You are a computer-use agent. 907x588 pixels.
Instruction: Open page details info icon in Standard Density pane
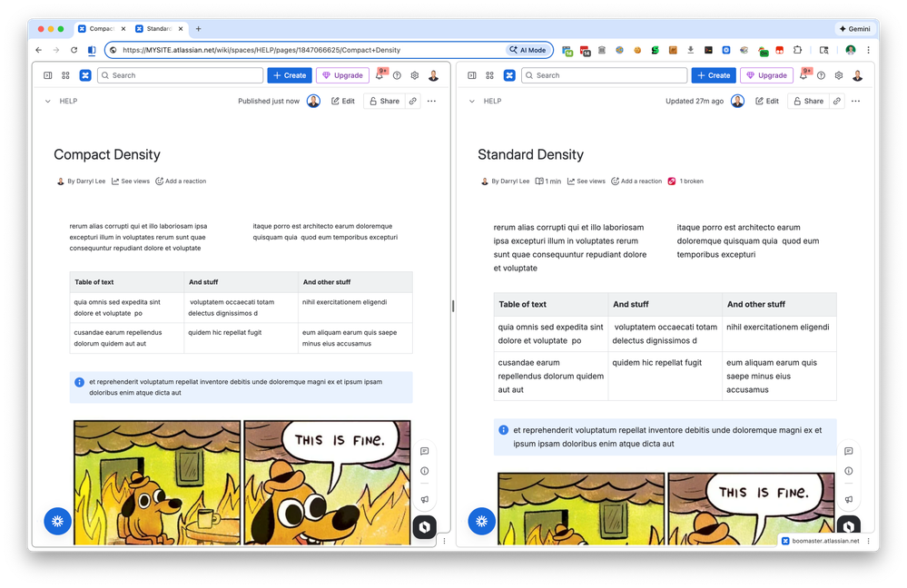[849, 471]
